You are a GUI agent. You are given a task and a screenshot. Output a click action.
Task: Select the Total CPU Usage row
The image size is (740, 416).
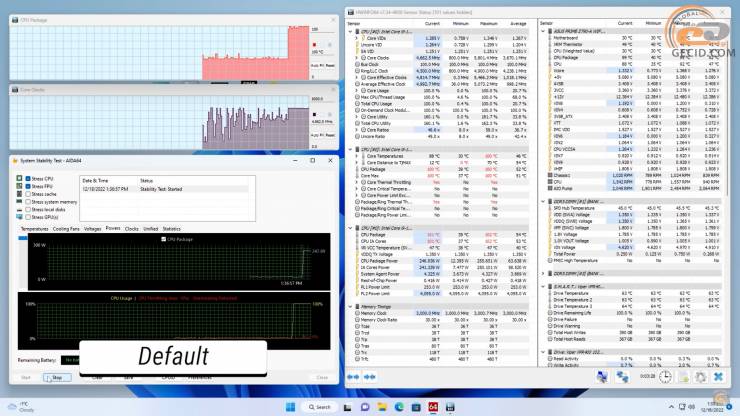(442, 104)
